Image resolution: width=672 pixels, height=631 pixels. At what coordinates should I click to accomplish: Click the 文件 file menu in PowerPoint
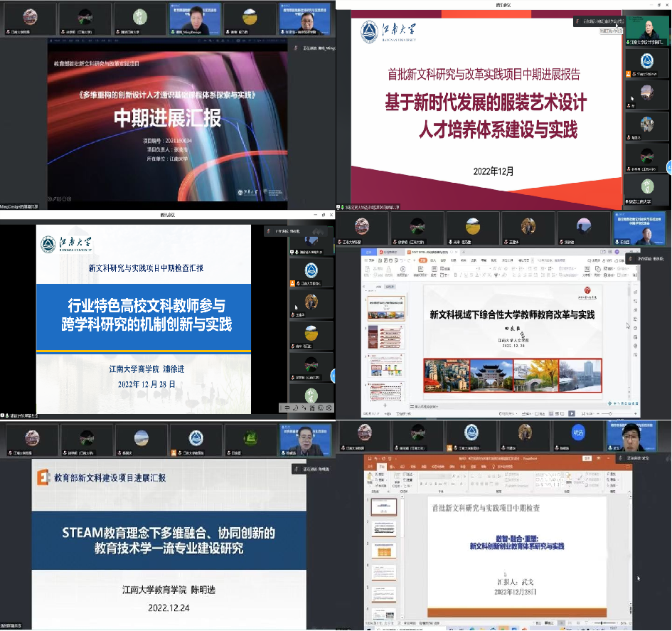[x=370, y=467]
